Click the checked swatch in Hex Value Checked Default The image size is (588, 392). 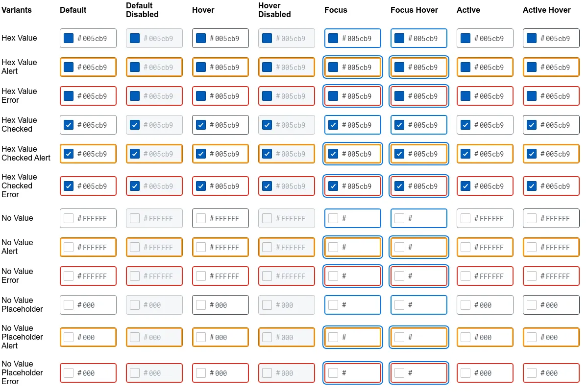click(x=69, y=125)
